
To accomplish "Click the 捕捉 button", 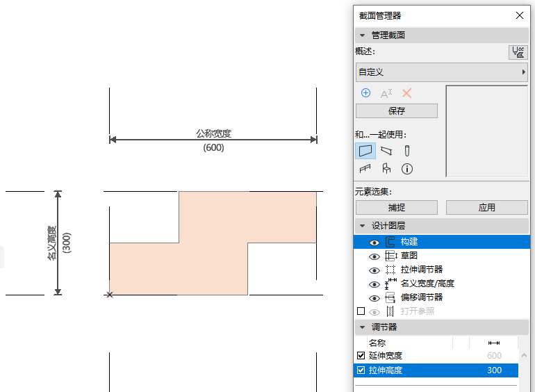I will (x=397, y=207).
